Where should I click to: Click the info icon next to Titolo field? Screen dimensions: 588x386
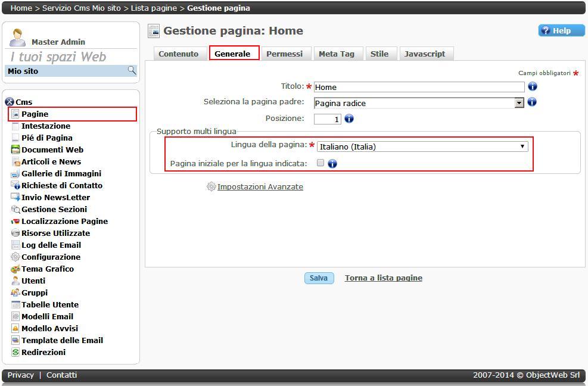[x=533, y=86]
